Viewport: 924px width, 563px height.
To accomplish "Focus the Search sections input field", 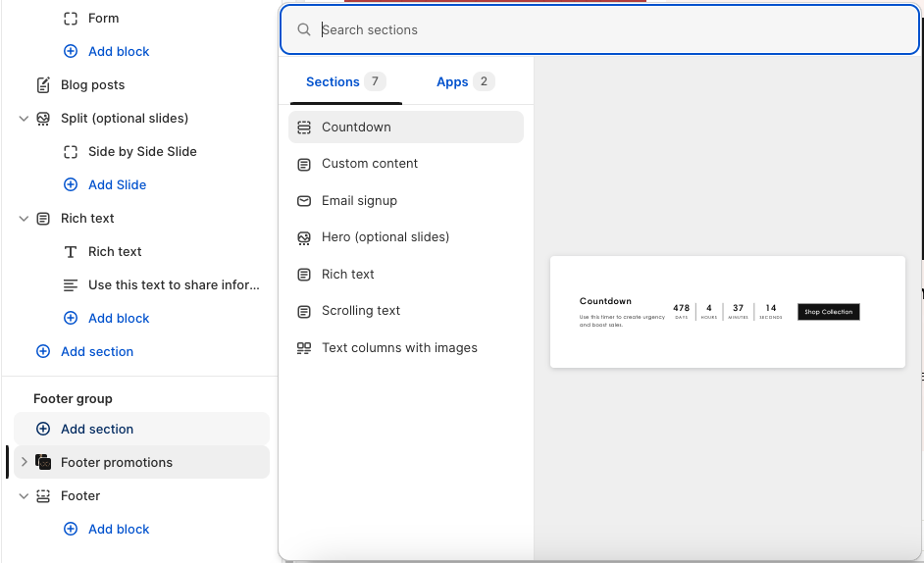I will click(608, 30).
